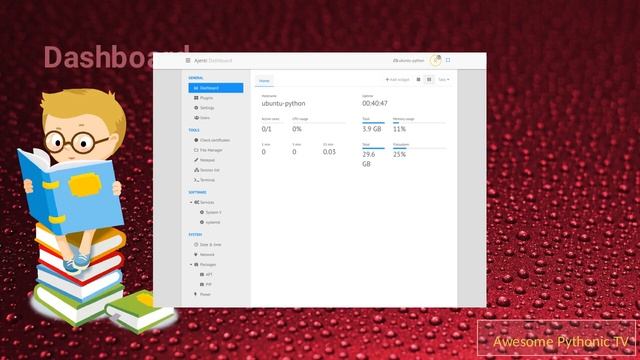Collapse the Services tree arrow
The width and height of the screenshot is (640, 360).
click(191, 202)
